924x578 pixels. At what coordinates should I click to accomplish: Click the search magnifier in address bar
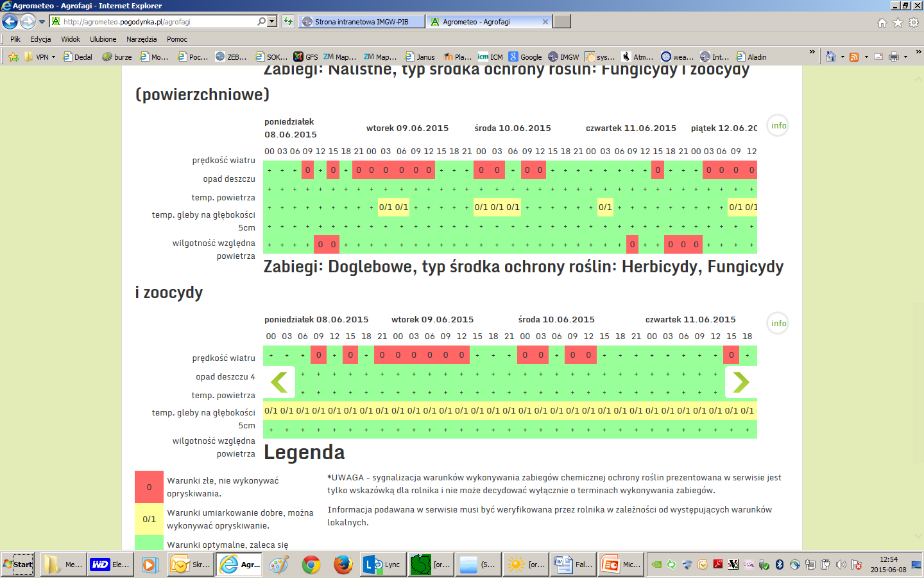coord(262,22)
